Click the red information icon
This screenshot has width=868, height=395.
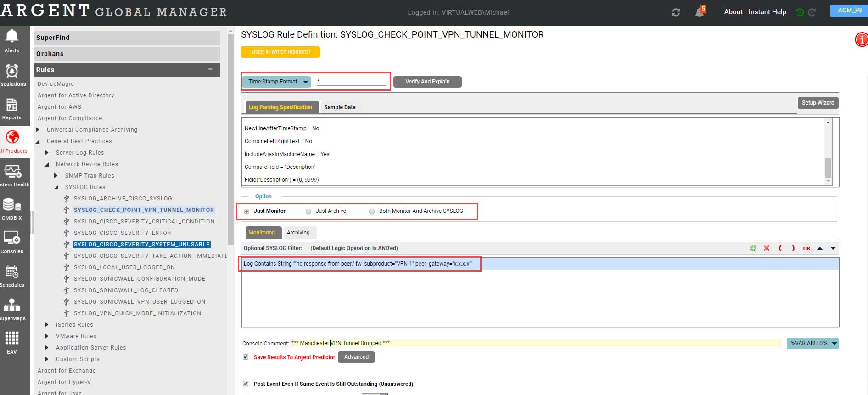tap(861, 40)
